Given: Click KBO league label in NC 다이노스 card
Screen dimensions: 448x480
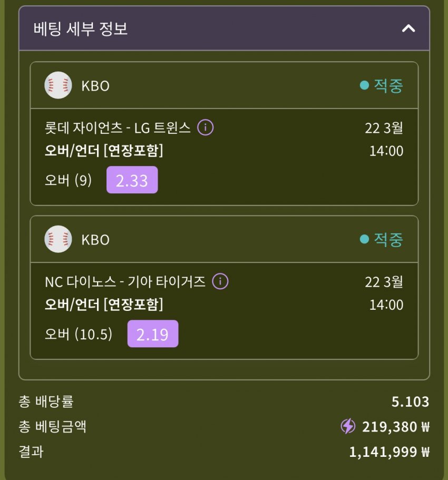Looking at the screenshot, I should 95,240.
